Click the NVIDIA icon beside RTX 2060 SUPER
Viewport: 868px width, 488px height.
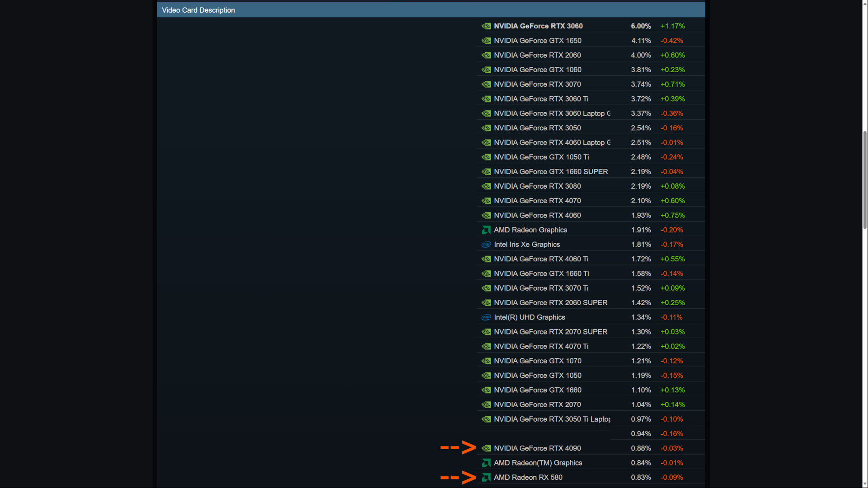pyautogui.click(x=486, y=302)
